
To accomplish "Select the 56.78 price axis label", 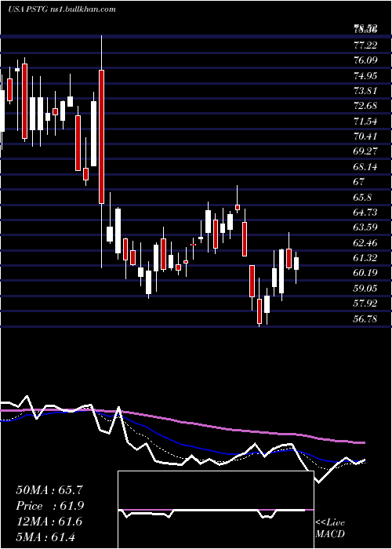I will pyautogui.click(x=365, y=319).
